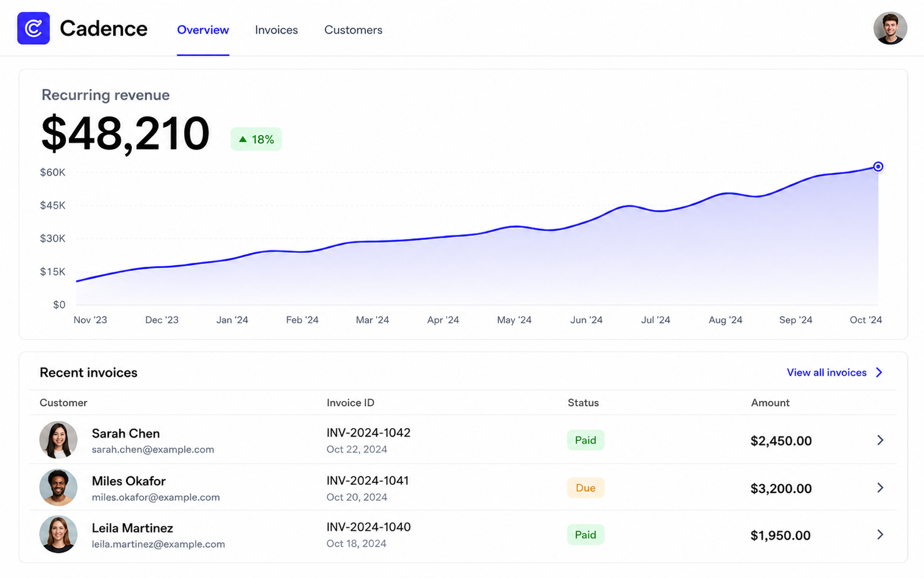The height and width of the screenshot is (578, 924).
Task: Open Miles Okafor's invoice row chevron
Action: click(880, 488)
